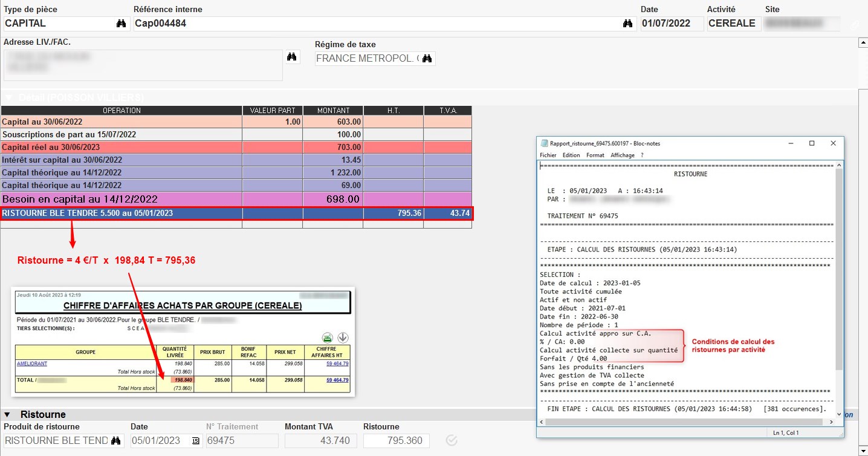The image size is (868, 456).
Task: Open Régime de taxe lookup binoculars
Action: 427,59
